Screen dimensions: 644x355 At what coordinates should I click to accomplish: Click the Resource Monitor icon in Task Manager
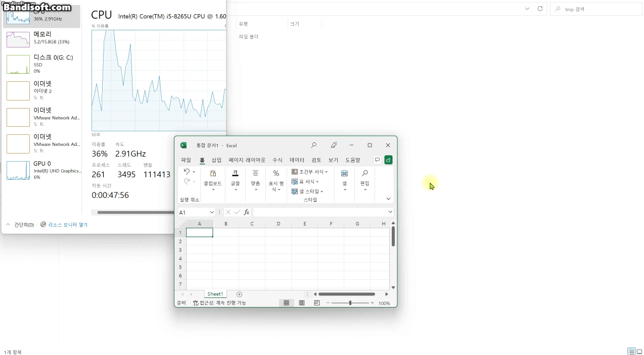43,225
